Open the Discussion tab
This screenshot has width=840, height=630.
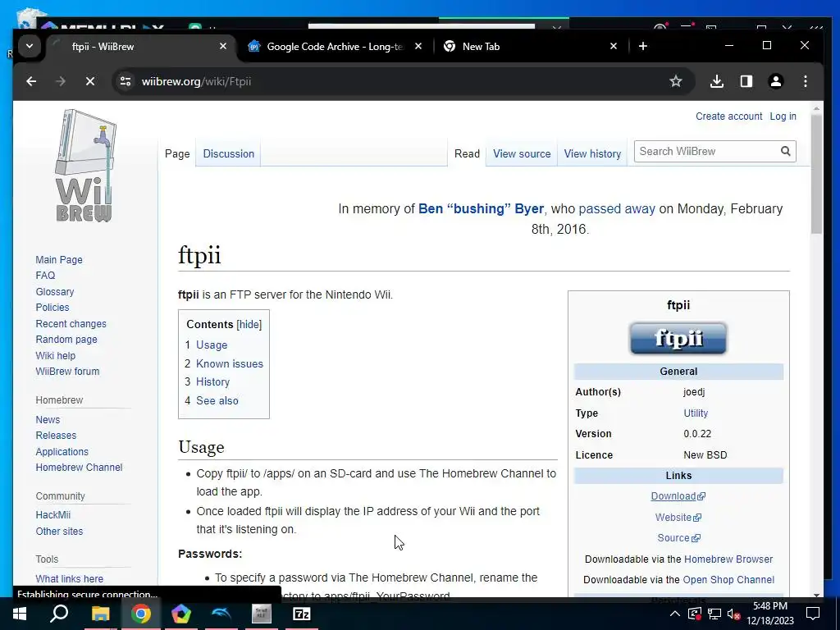point(228,153)
